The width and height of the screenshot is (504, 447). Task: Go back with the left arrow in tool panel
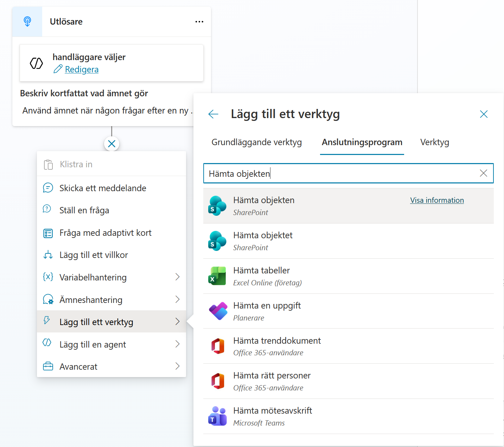coord(213,114)
